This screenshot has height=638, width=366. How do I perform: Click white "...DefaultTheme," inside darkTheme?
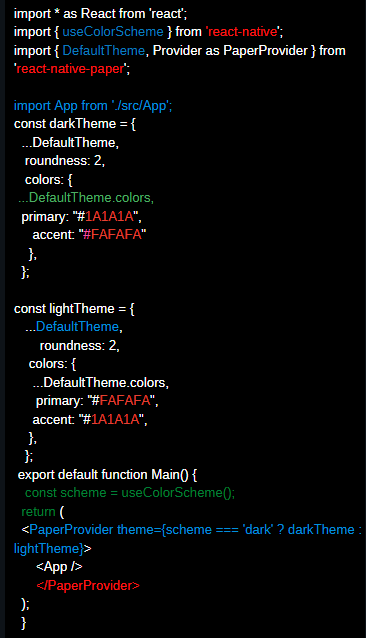70,142
